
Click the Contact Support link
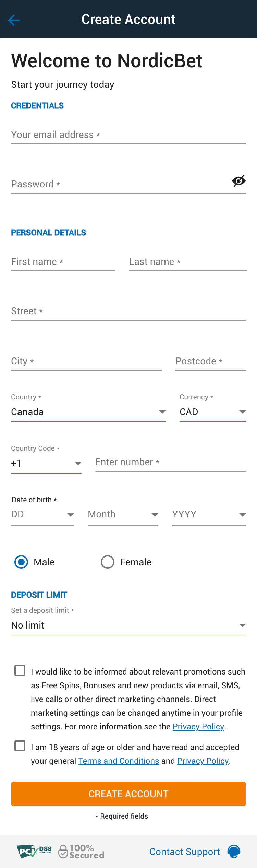click(x=185, y=852)
